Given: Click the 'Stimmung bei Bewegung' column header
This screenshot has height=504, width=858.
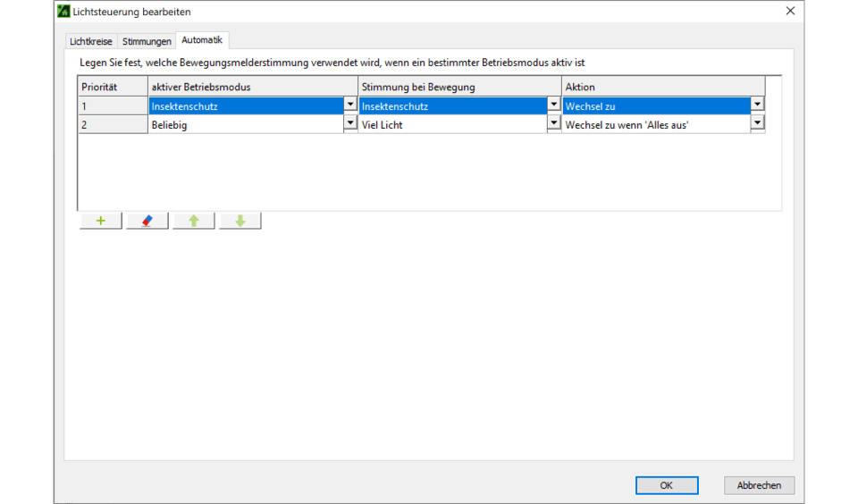Looking at the screenshot, I should (459, 87).
